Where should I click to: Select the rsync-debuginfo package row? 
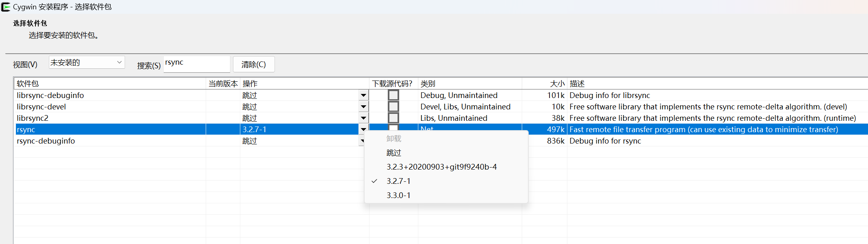tap(46, 141)
